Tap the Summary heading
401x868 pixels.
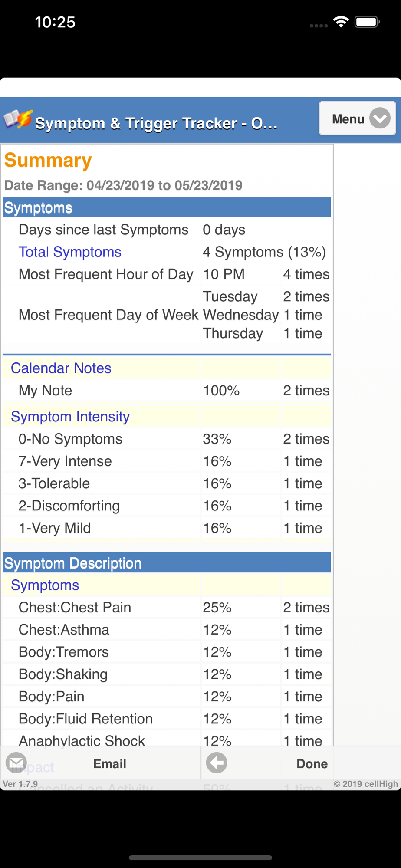point(48,160)
